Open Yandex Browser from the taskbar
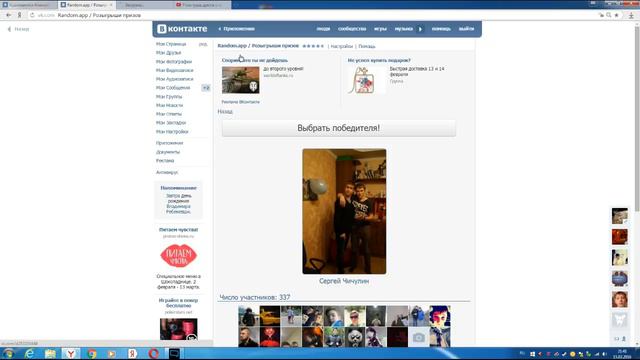Viewport: 640px width, 360px height. [71, 353]
